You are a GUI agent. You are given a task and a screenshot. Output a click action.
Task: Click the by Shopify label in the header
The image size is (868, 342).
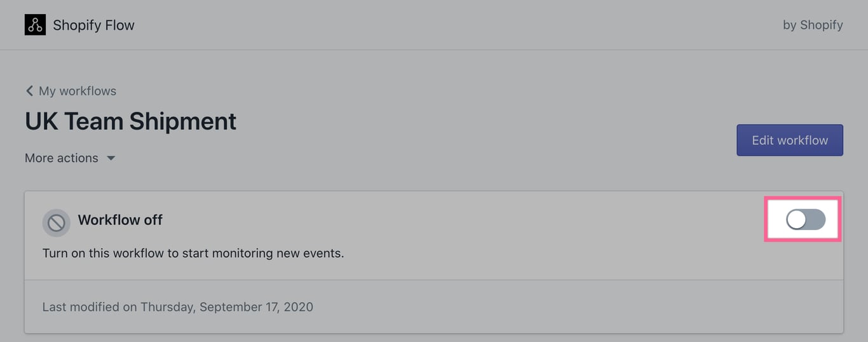pyautogui.click(x=813, y=25)
